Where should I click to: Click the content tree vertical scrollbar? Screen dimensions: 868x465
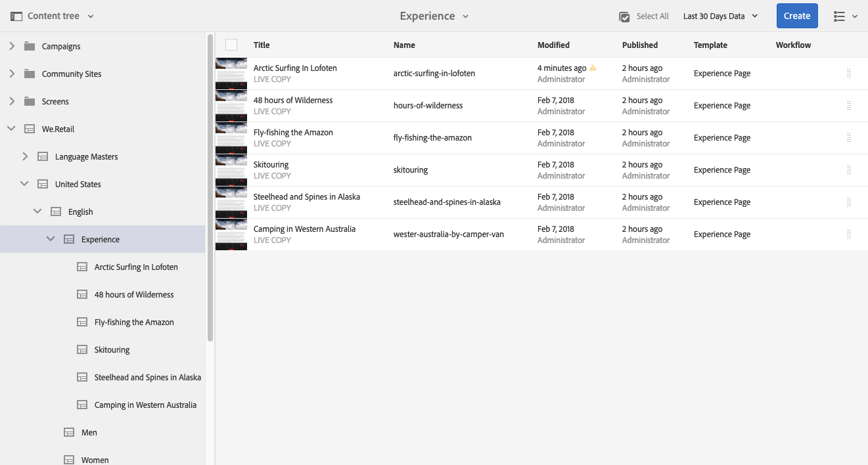210,187
